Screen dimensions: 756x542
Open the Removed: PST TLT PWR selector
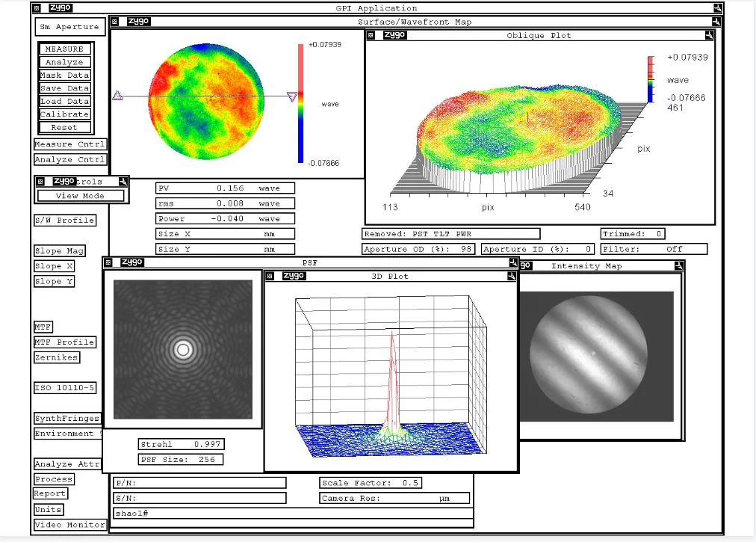450,234
